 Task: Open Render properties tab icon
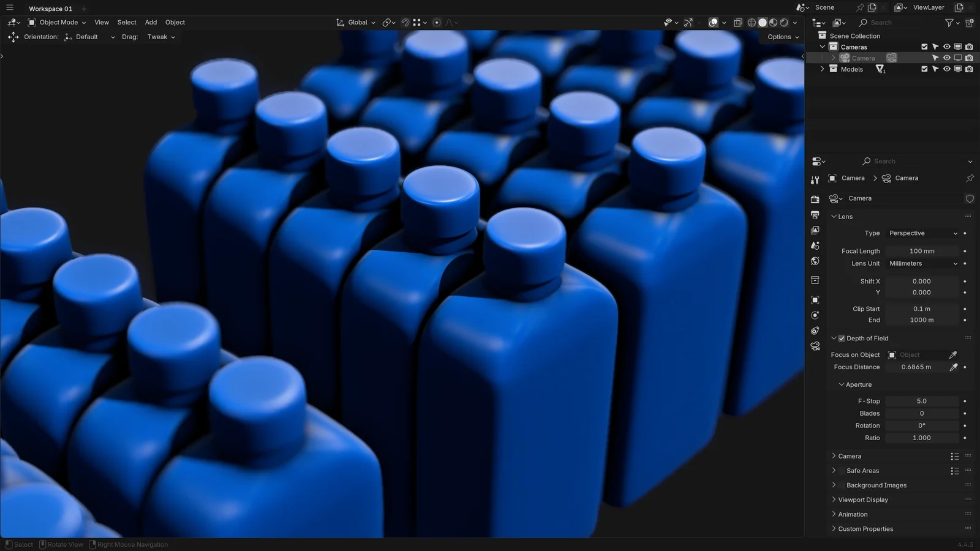815,200
